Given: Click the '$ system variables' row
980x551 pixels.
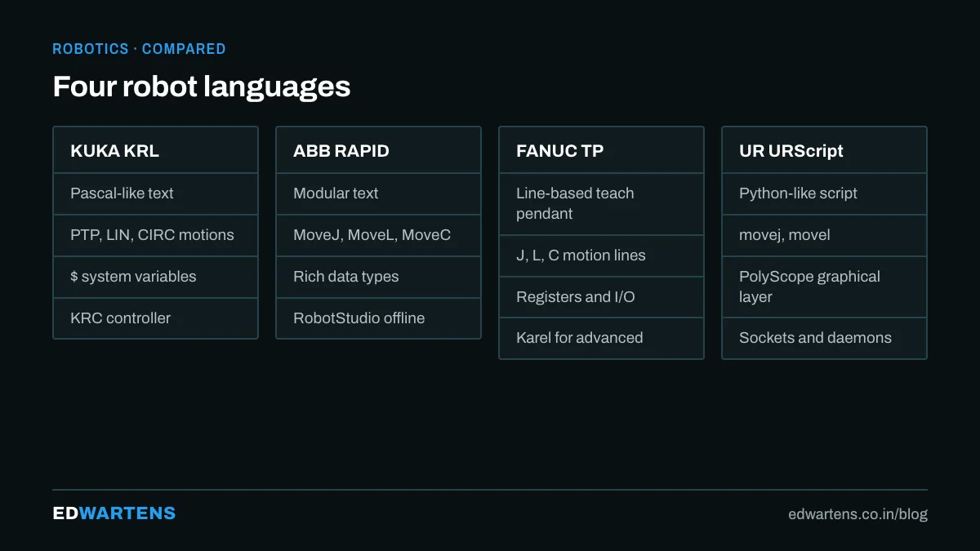Looking at the screenshot, I should pyautogui.click(x=155, y=277).
